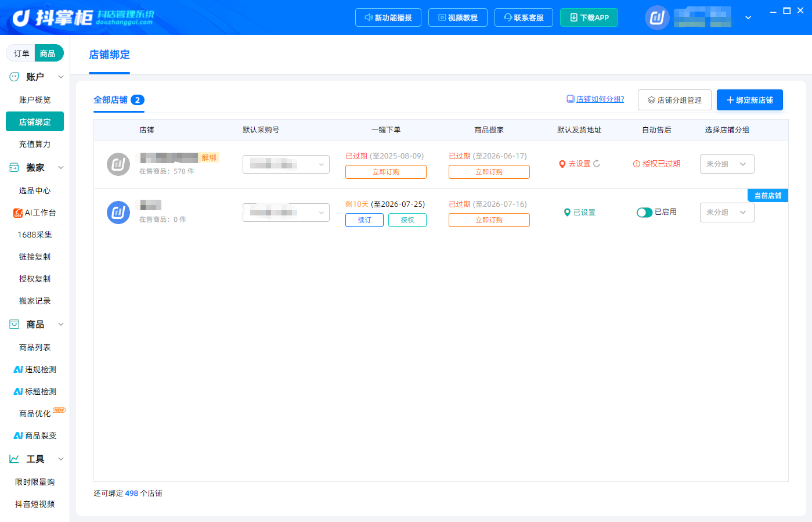812x522 pixels.
Task: Select the 全部店铺 tab
Action: (x=118, y=100)
